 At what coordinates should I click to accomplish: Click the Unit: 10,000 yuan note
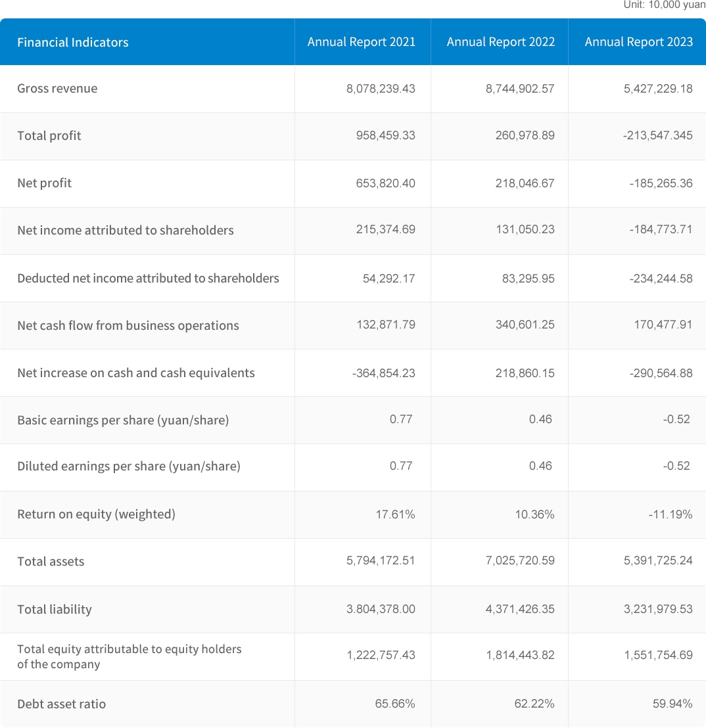point(664,5)
